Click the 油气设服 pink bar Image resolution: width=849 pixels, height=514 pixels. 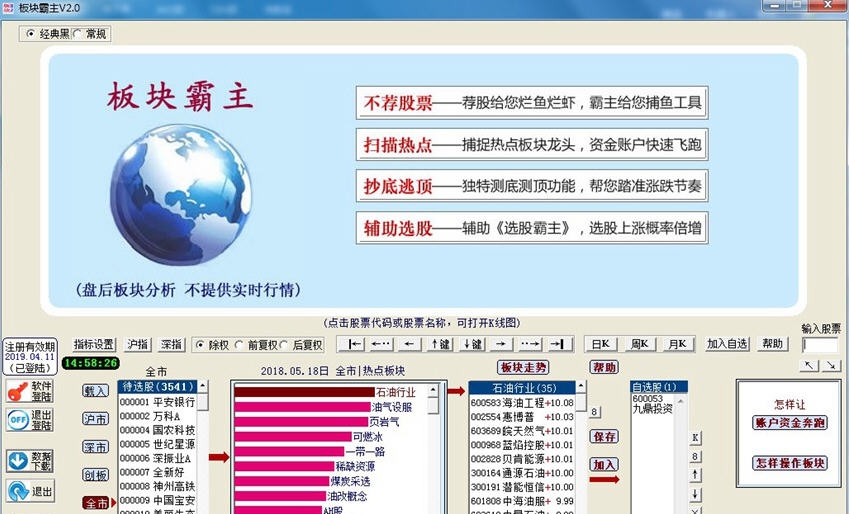(302, 407)
